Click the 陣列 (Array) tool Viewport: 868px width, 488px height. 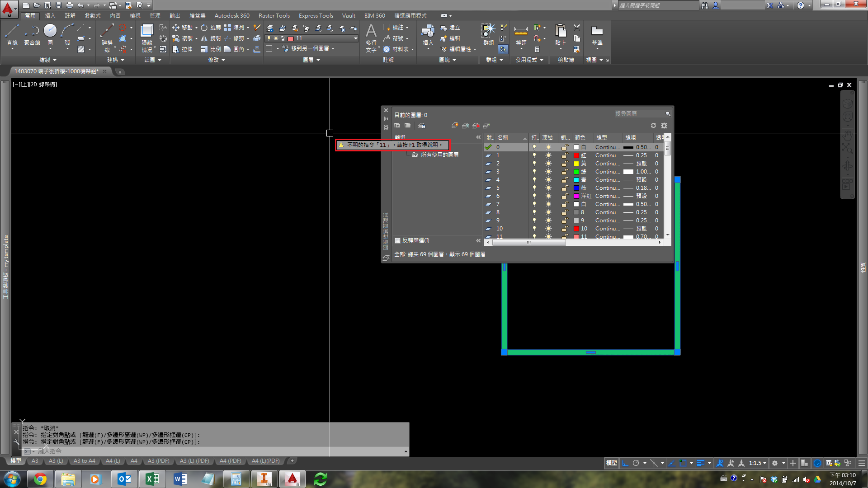click(234, 28)
